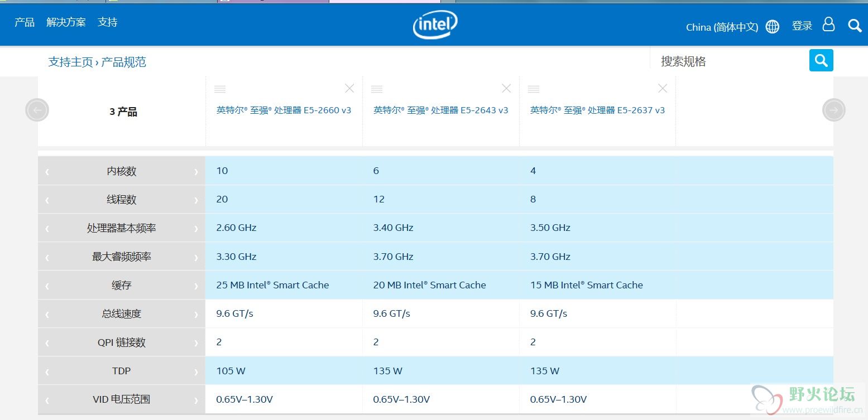Select the 最大睿频频率 row label
Viewport: 868px width, 420px height.
[x=122, y=258]
